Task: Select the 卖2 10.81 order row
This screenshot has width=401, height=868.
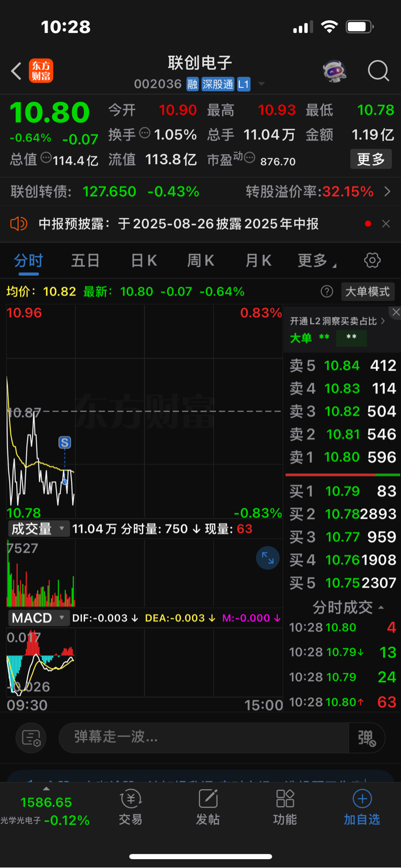Action: [x=343, y=434]
